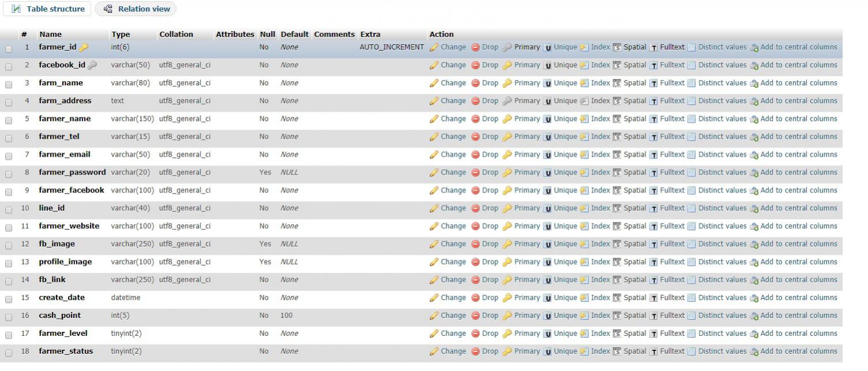This screenshot has height=371, width=868.
Task: Click the Spatial icon for create_date
Action: [617, 297]
